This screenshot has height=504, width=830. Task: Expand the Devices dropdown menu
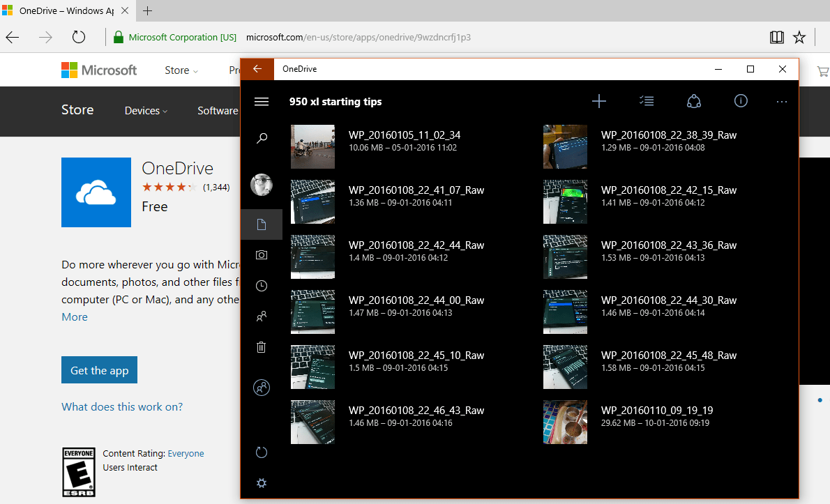point(146,111)
